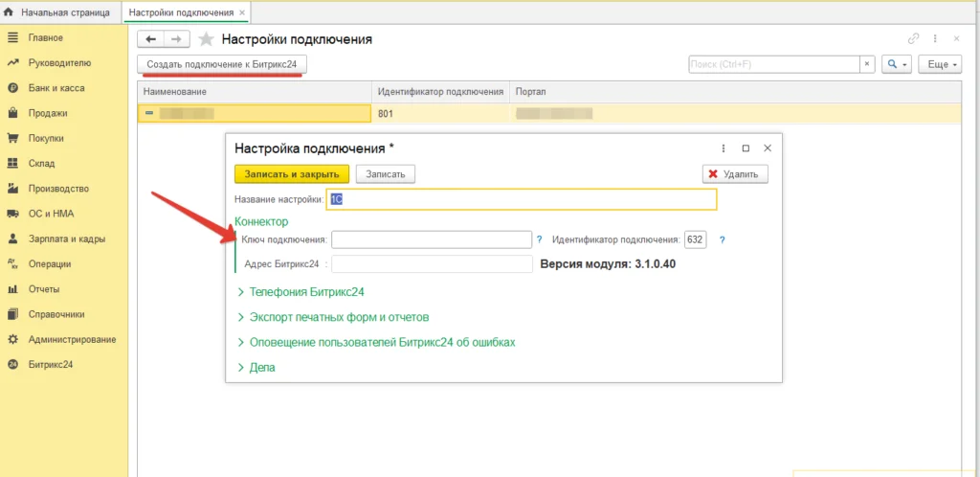Viewport: 980px width, 477px height.
Task: Select the blurred name cell in row 801
Action: click(x=255, y=114)
